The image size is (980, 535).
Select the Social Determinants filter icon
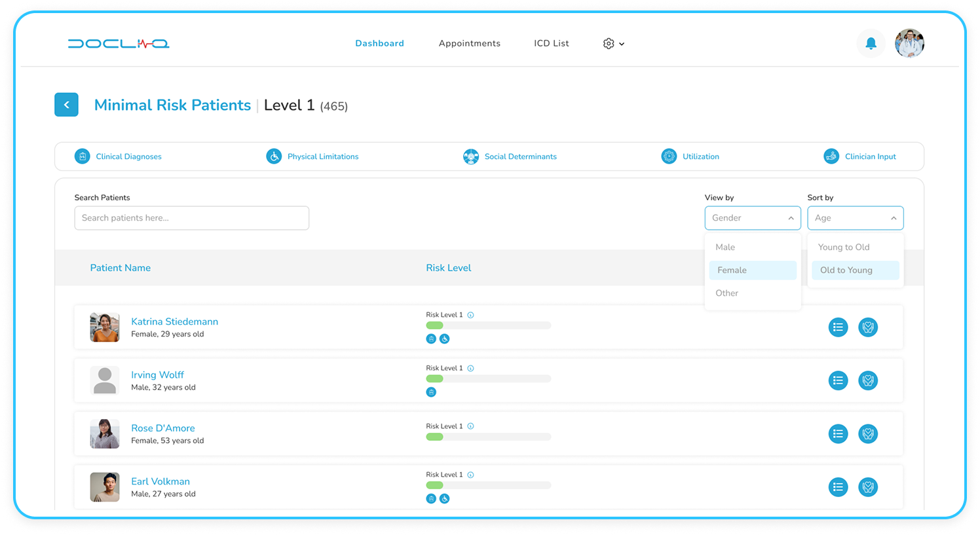click(x=471, y=156)
